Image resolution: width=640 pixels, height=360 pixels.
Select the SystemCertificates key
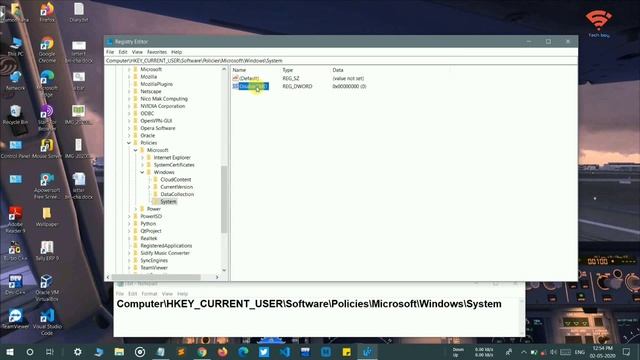click(174, 165)
